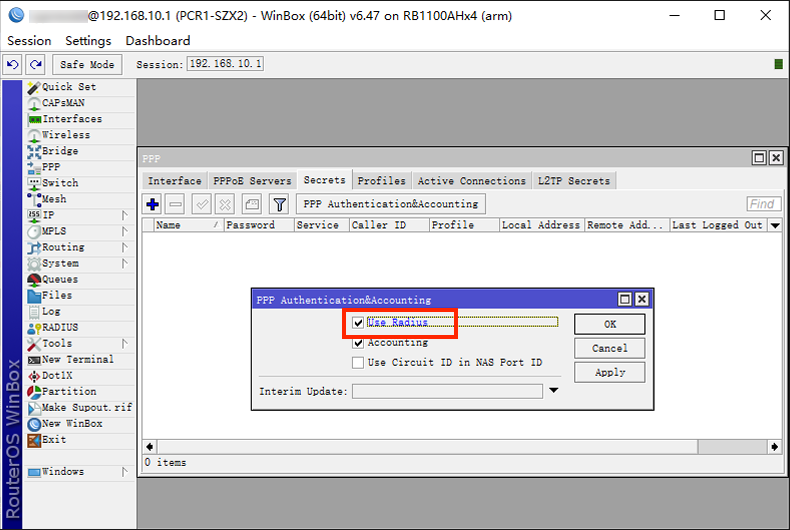
Task: Click the Comment toolbar icon
Action: (252, 204)
